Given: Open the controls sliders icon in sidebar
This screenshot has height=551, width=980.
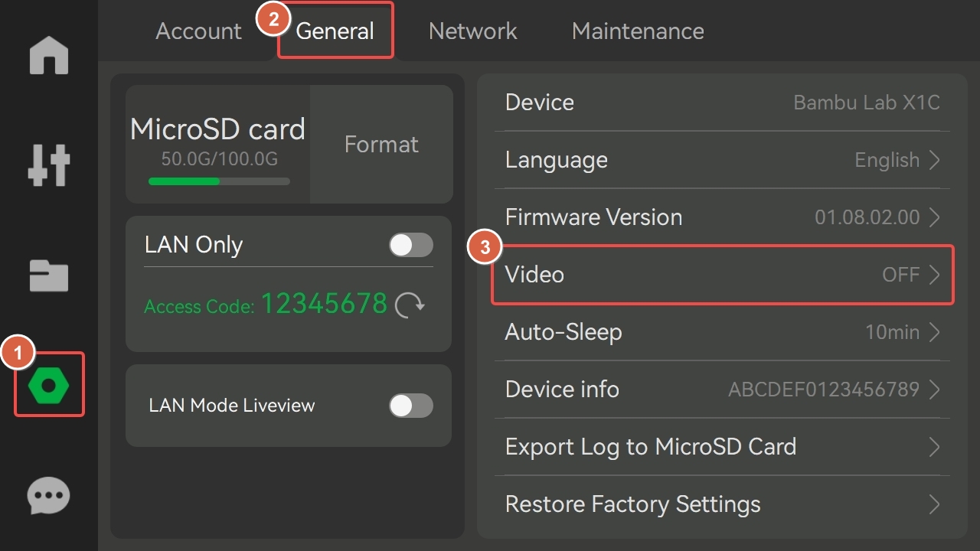Looking at the screenshot, I should [x=49, y=165].
